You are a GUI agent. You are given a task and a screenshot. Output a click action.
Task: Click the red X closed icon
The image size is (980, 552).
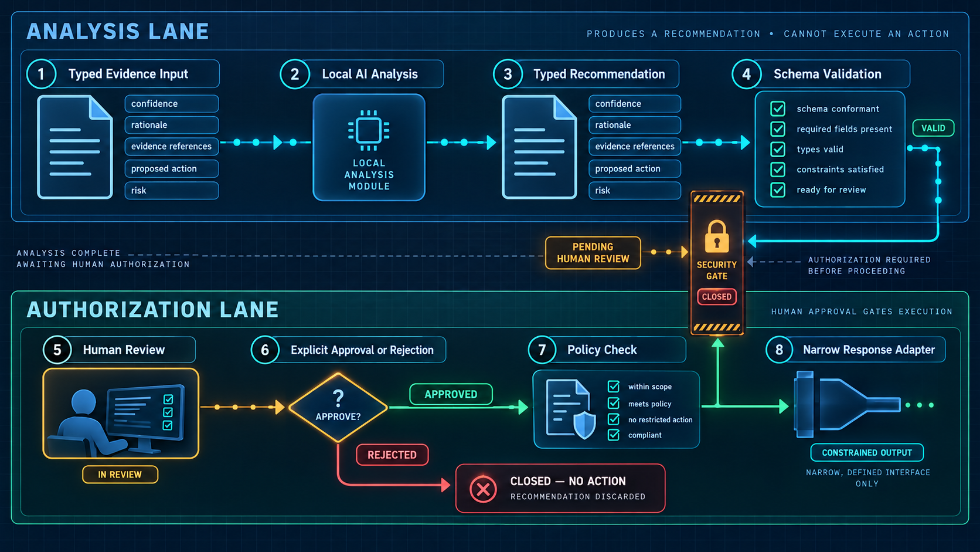click(x=484, y=489)
